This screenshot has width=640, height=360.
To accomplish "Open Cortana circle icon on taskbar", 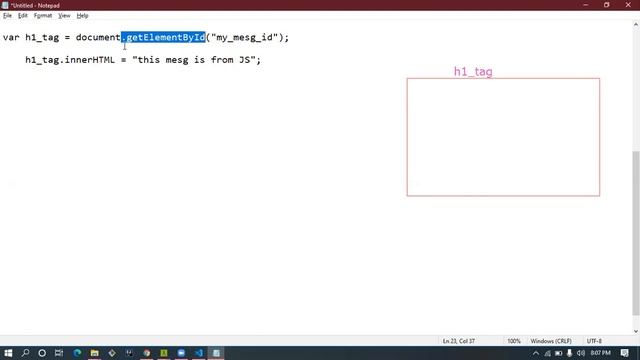I will pyautogui.click(x=42, y=353).
